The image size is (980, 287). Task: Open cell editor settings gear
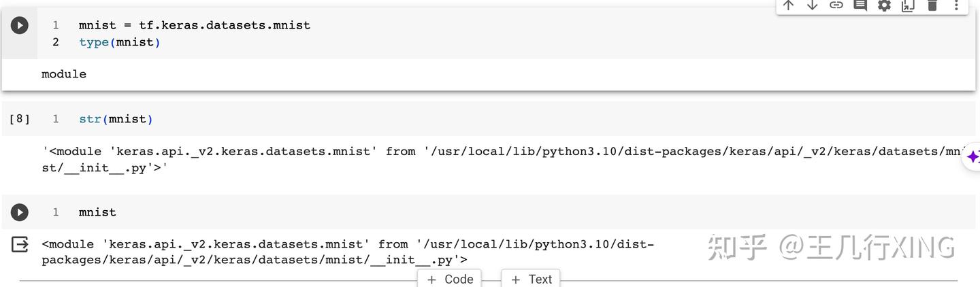[884, 5]
